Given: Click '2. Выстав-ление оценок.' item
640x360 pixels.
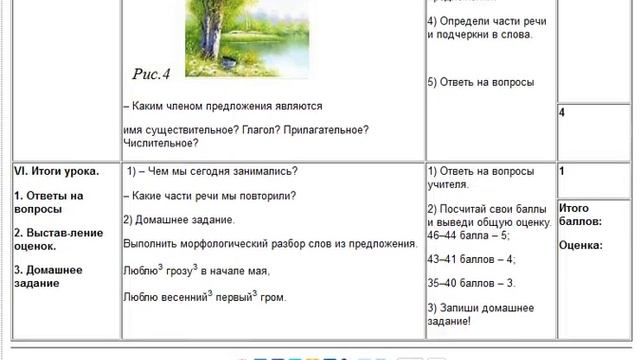Looking at the screenshot, I should (58, 240).
